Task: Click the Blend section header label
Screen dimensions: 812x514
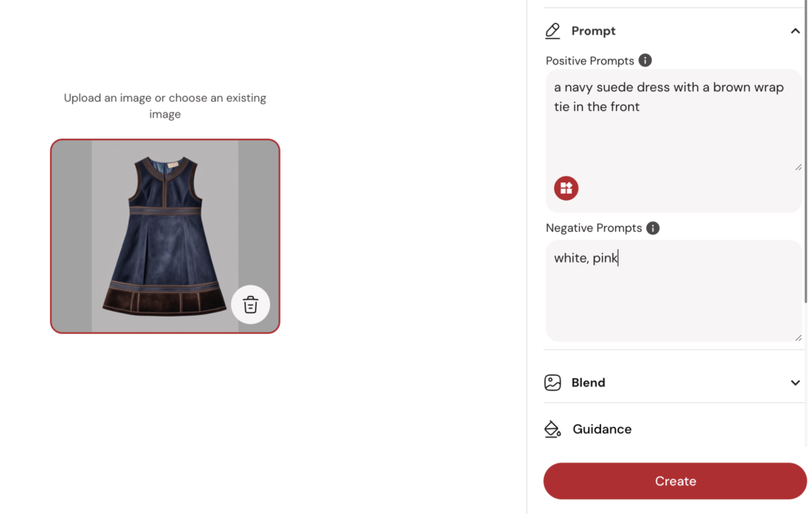Action: [x=588, y=382]
